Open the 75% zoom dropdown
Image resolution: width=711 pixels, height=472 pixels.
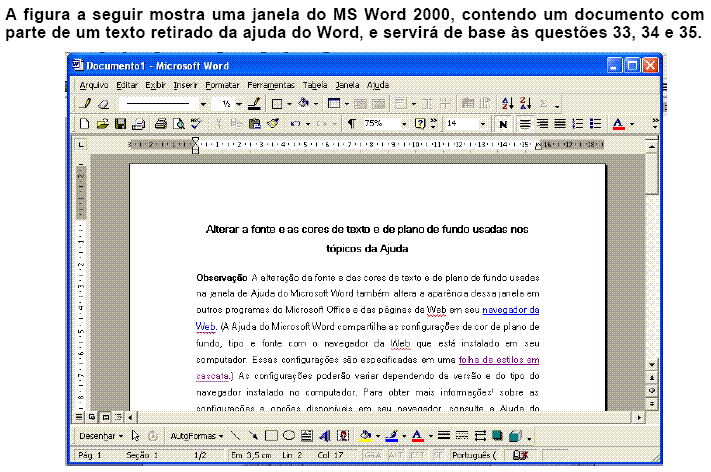[404, 124]
